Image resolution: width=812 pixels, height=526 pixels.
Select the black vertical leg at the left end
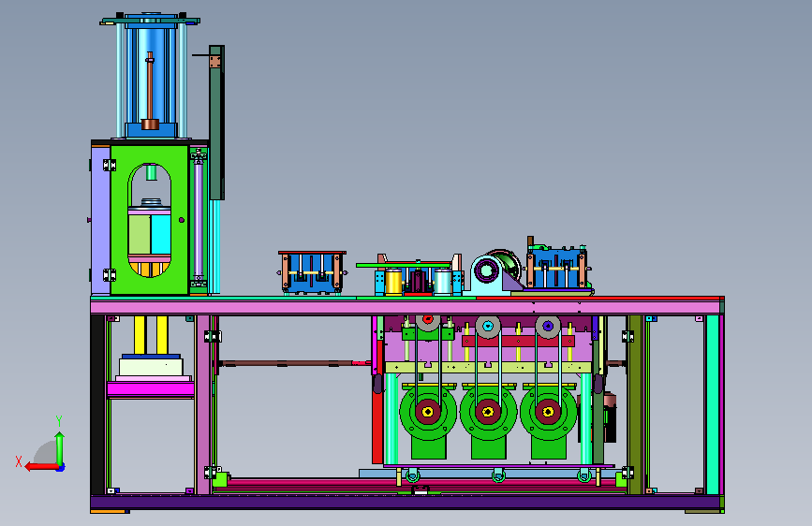[x=97, y=404]
